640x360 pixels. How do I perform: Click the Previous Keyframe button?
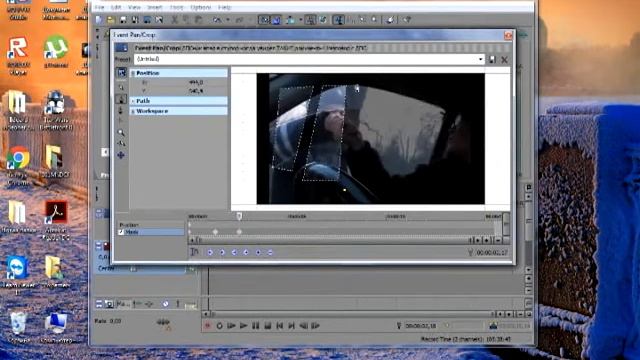pos(222,252)
